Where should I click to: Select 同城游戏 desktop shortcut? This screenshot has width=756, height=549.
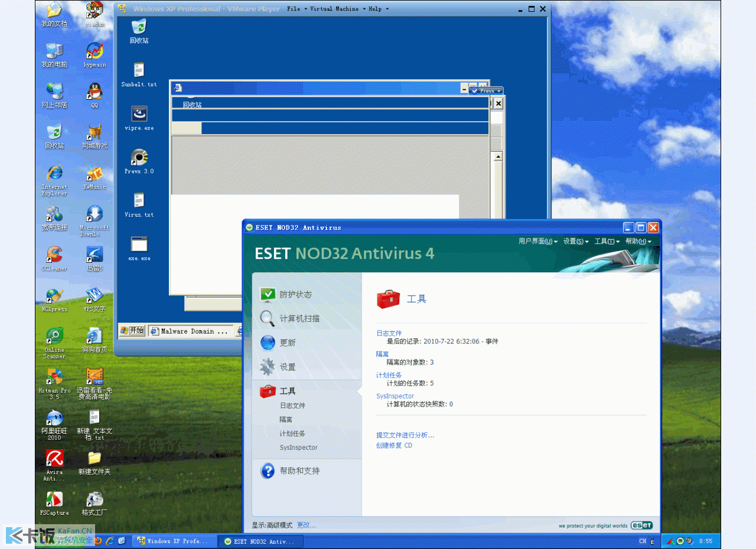[x=94, y=136]
